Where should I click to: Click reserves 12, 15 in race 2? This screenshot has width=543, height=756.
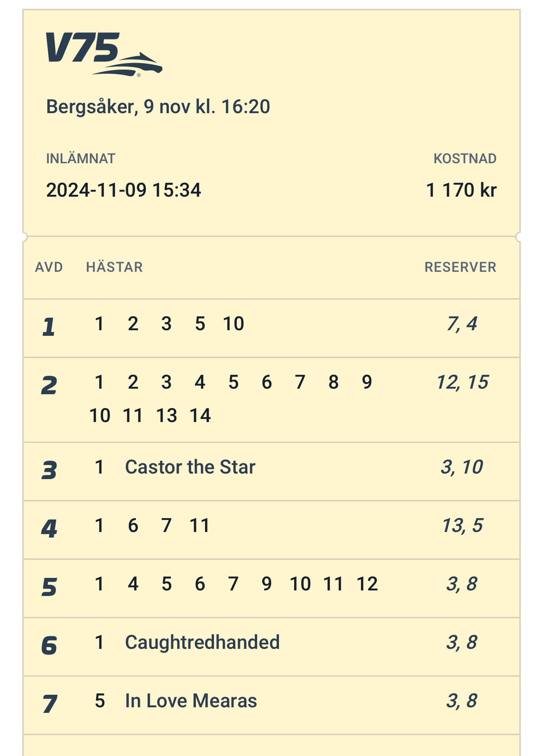462,383
